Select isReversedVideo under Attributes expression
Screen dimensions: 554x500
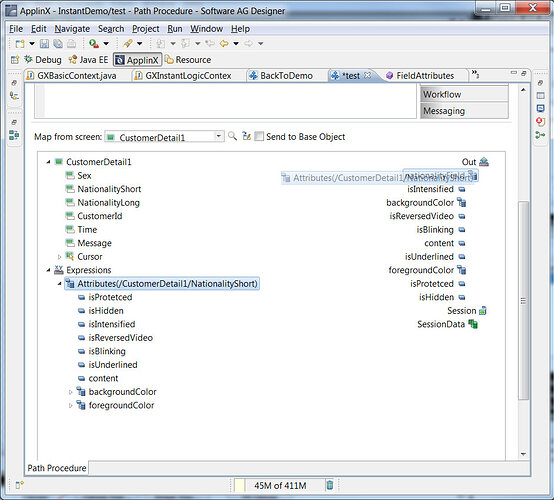pos(120,338)
